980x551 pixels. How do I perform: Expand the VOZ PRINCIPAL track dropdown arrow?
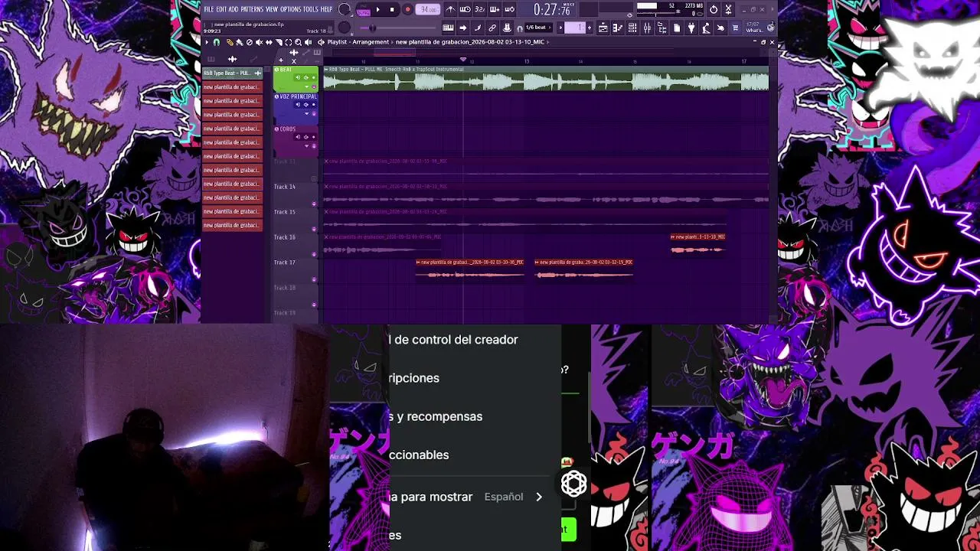[x=306, y=114]
